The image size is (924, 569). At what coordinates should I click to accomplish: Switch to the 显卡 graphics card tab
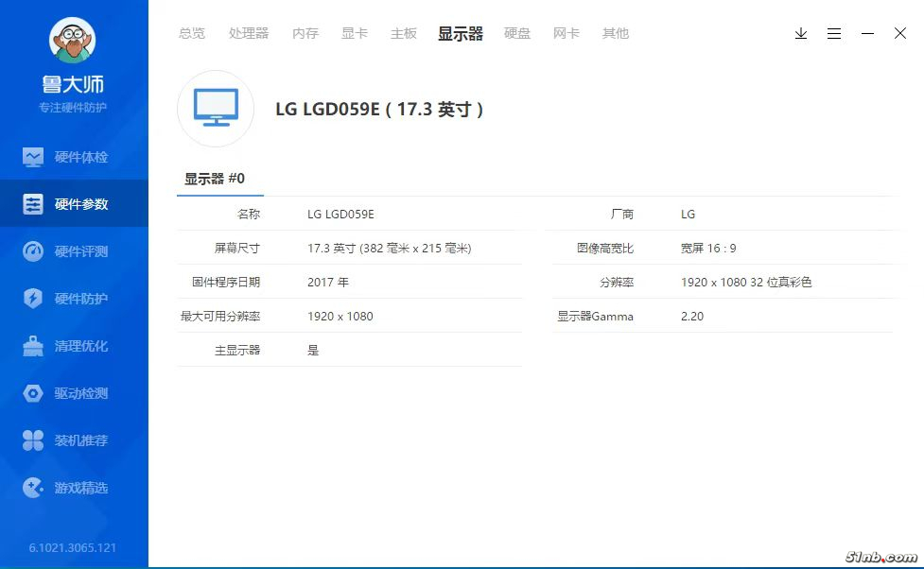pos(355,33)
